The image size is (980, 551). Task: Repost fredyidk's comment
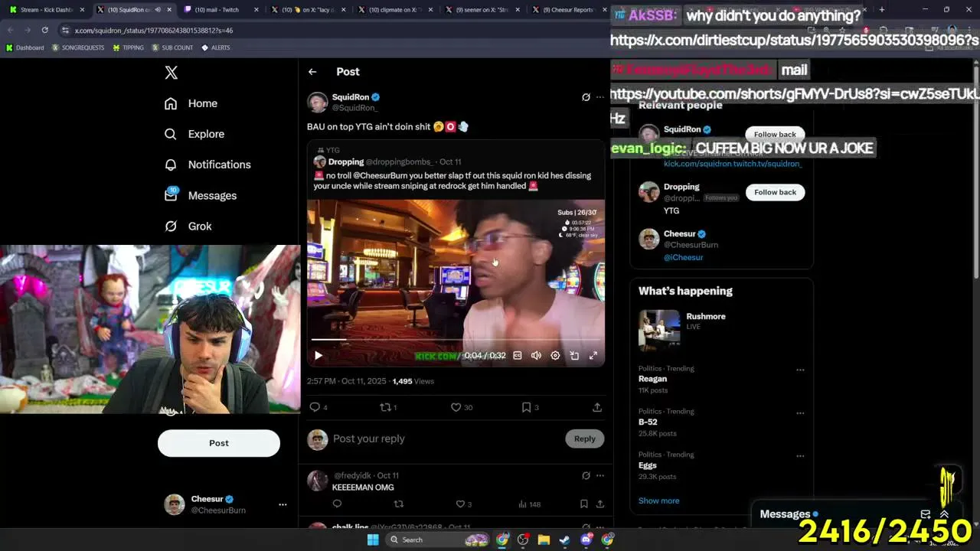click(x=398, y=504)
